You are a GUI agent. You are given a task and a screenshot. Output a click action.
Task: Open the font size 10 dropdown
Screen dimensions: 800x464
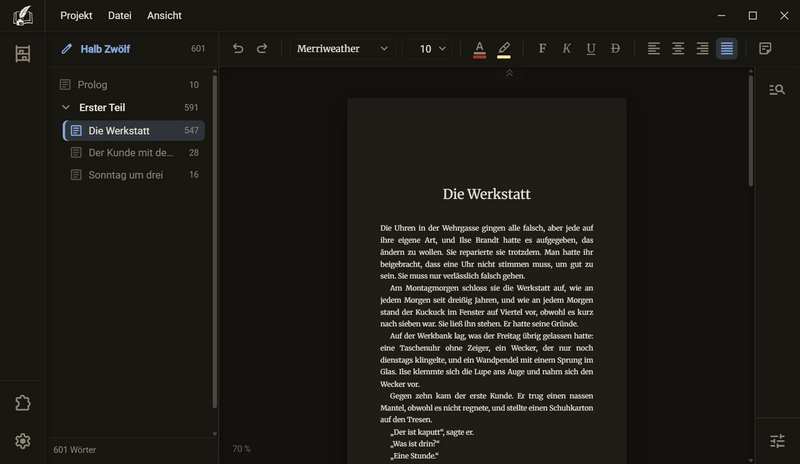tap(427, 48)
